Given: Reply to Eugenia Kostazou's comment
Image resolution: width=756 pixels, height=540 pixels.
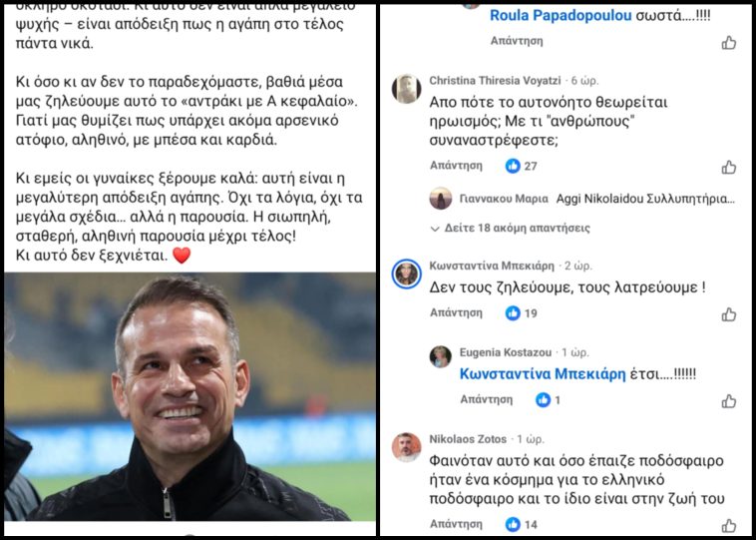Looking at the screenshot, I should coord(487,399).
